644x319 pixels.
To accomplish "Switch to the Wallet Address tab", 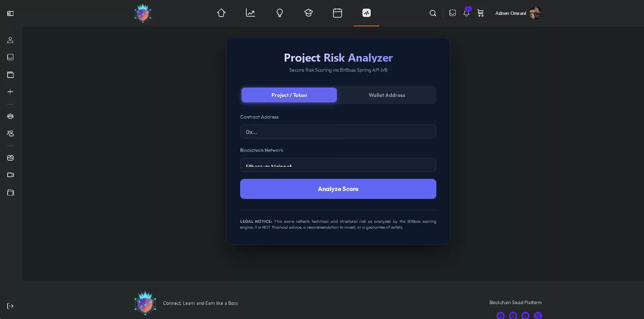I will [387, 95].
